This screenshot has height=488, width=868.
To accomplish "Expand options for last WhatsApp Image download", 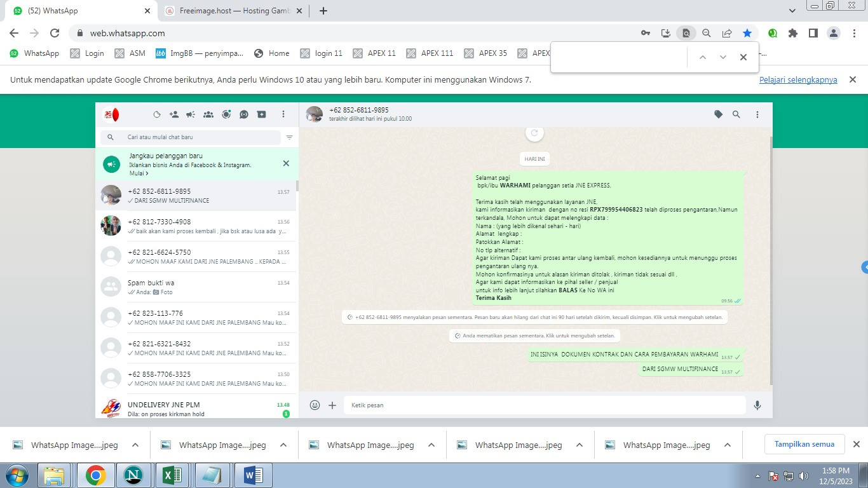I will pyautogui.click(x=728, y=445).
